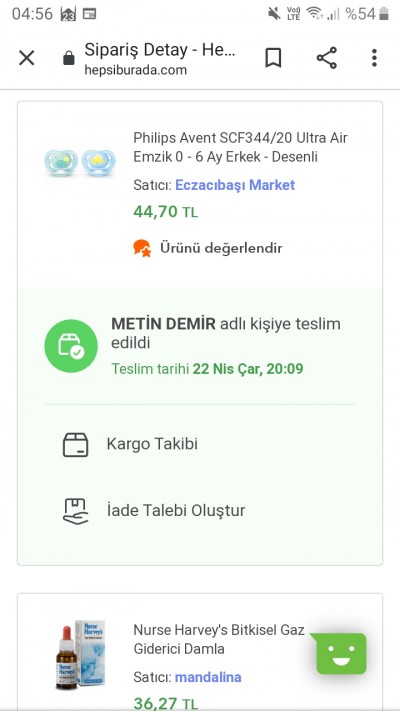Tap the cargo box icon
Image resolution: width=400 pixels, height=711 pixels.
75,444
